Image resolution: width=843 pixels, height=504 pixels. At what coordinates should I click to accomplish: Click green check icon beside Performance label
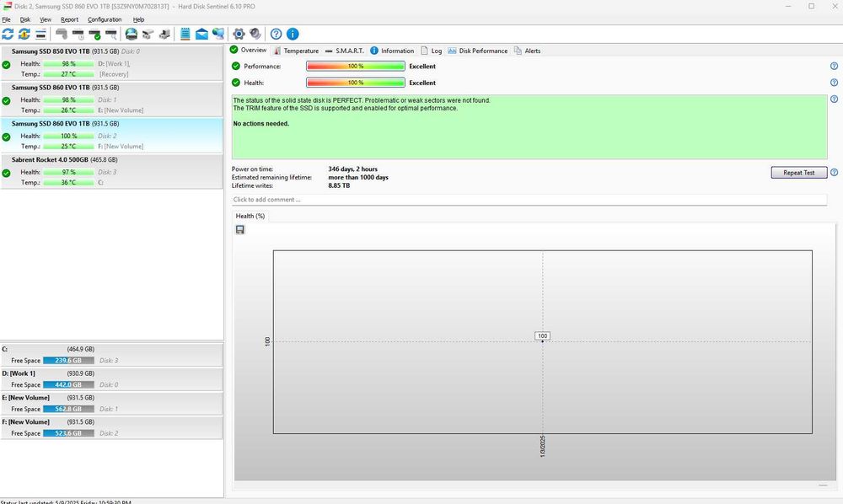[236, 66]
